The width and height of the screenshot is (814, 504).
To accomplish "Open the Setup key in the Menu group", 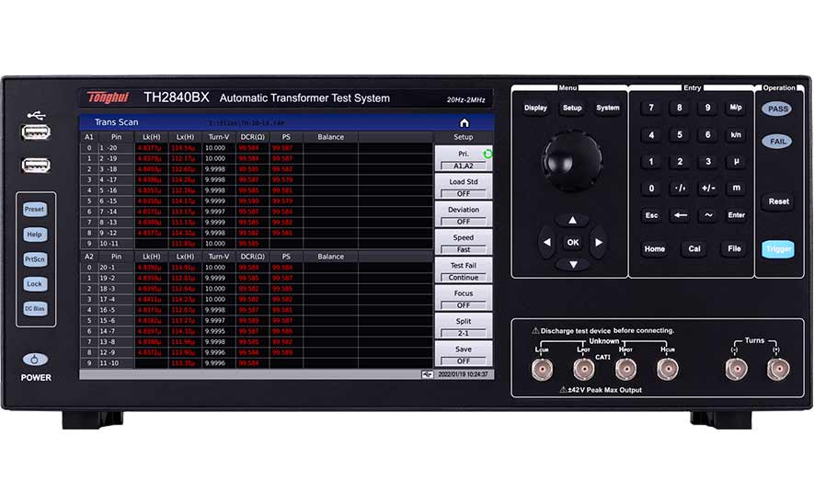I will [572, 108].
